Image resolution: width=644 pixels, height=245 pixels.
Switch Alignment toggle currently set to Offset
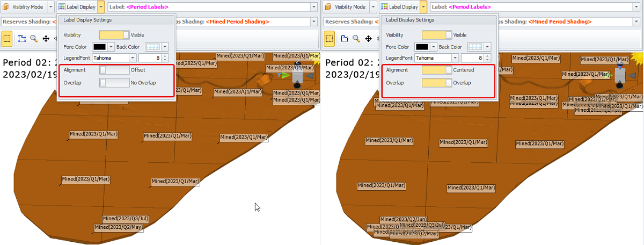(114, 70)
